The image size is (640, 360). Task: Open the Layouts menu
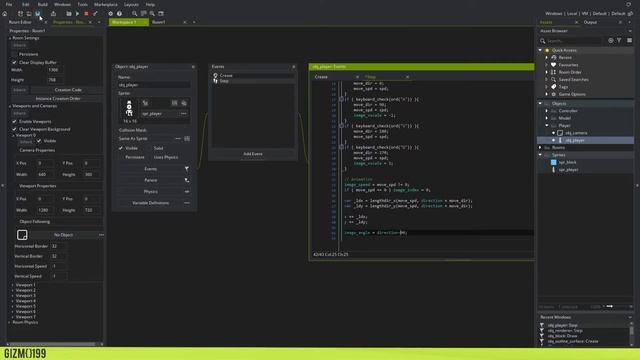tap(131, 4)
